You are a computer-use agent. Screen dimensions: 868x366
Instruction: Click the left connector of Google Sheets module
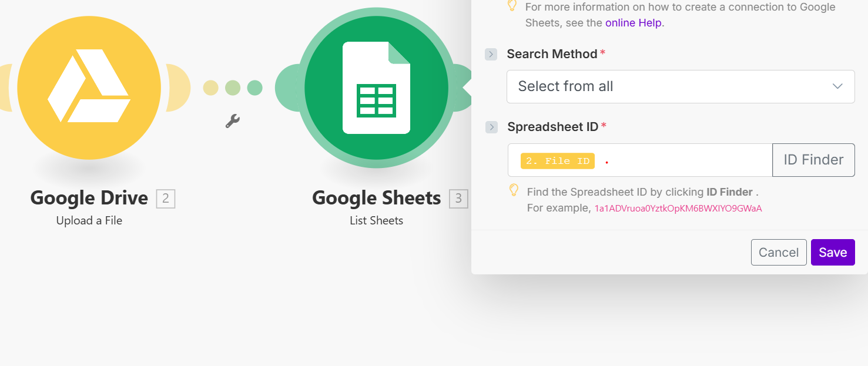tap(287, 88)
